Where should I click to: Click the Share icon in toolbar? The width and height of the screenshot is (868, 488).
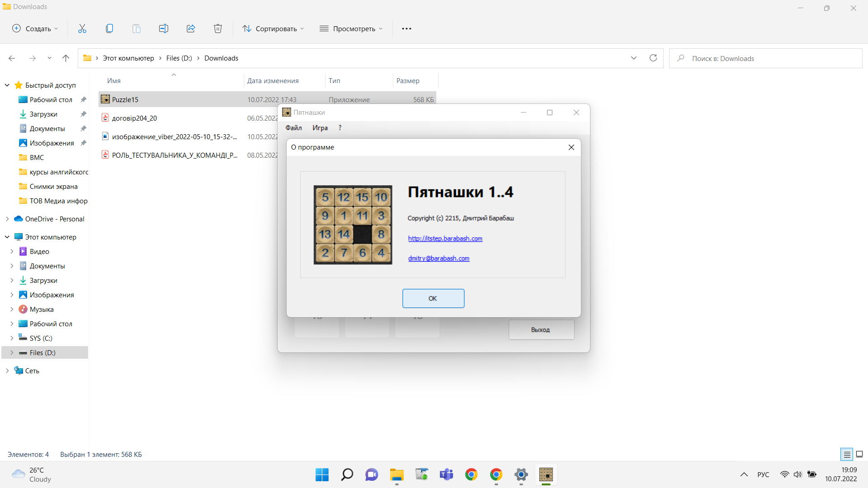tap(191, 28)
